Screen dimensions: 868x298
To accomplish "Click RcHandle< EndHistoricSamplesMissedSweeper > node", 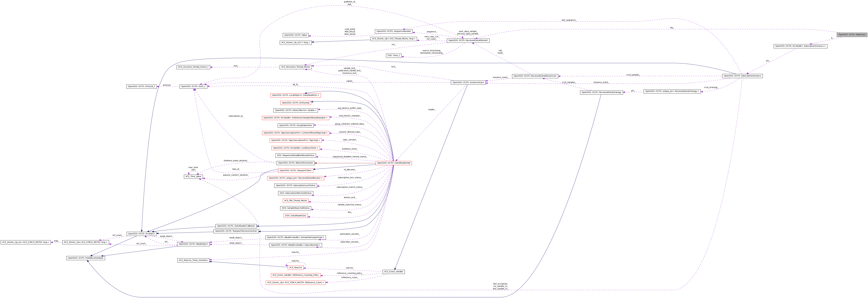I will click(295, 118).
